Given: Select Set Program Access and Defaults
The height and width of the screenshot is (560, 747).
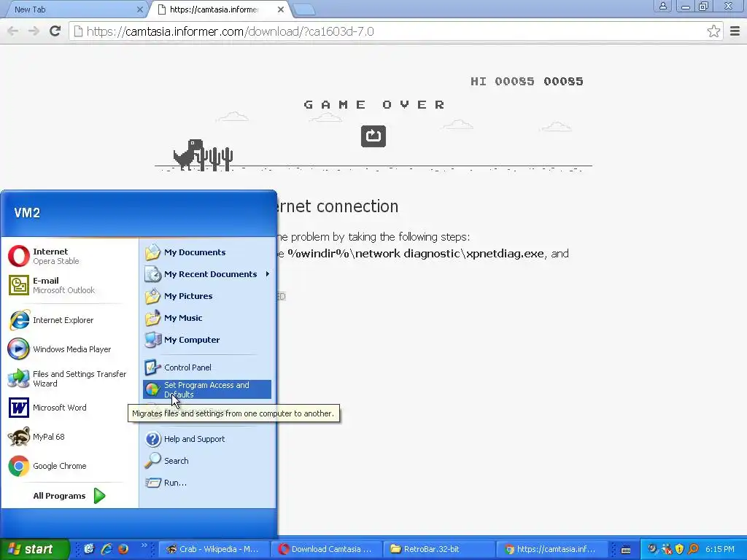Looking at the screenshot, I should [x=207, y=389].
